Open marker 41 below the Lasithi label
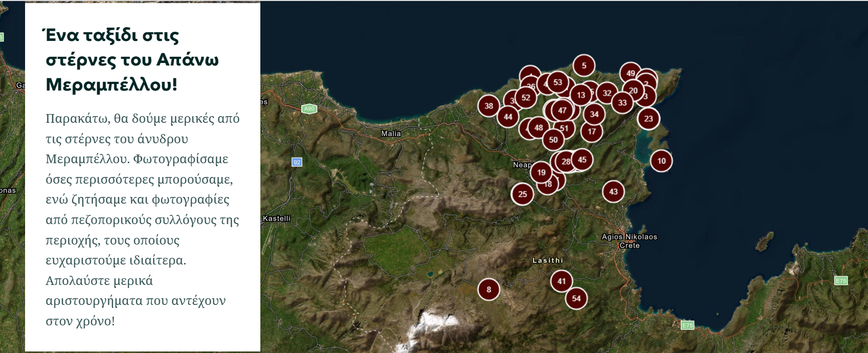 pos(562,281)
